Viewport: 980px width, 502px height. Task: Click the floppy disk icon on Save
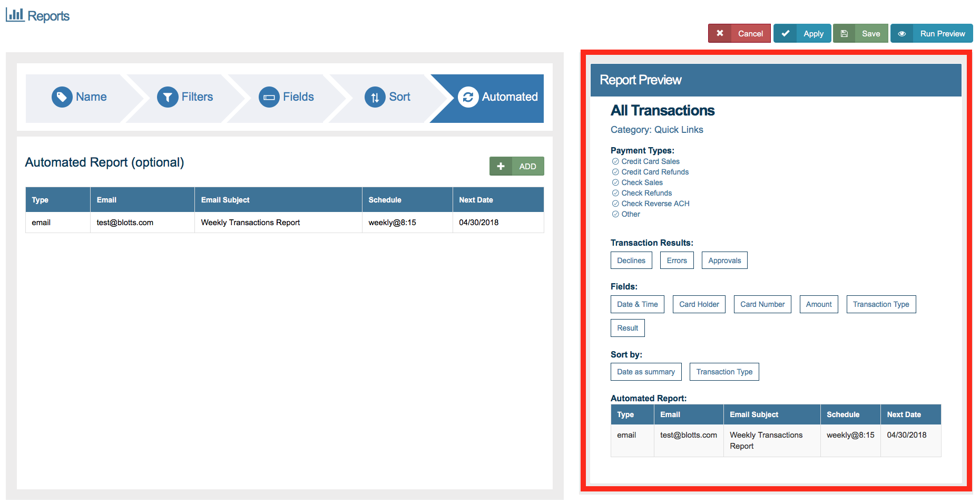pos(845,33)
